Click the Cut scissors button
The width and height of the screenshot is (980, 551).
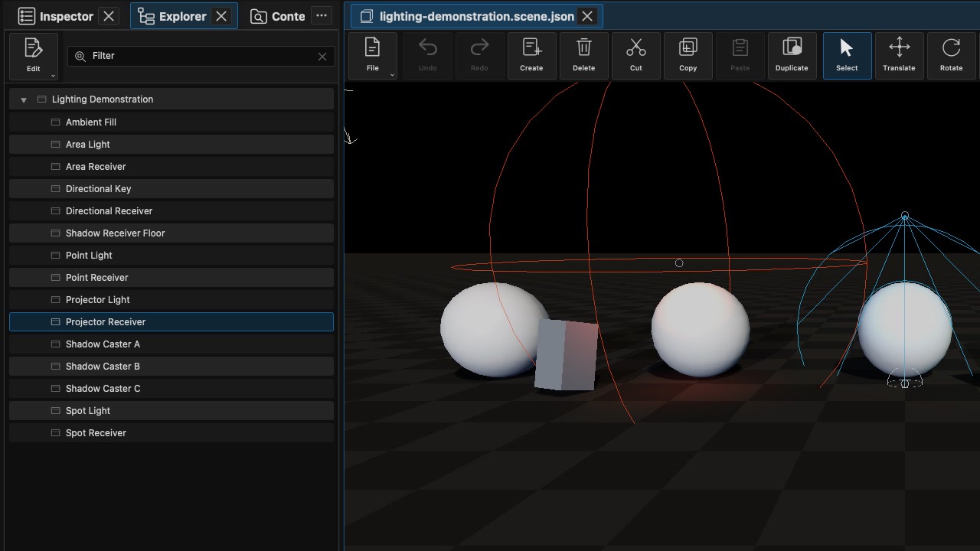click(x=635, y=55)
